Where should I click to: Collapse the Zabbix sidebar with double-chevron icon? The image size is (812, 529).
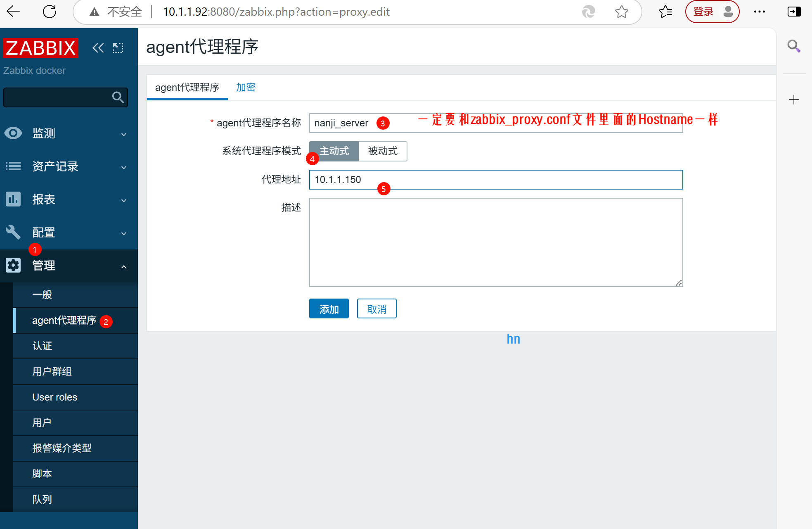click(x=98, y=48)
